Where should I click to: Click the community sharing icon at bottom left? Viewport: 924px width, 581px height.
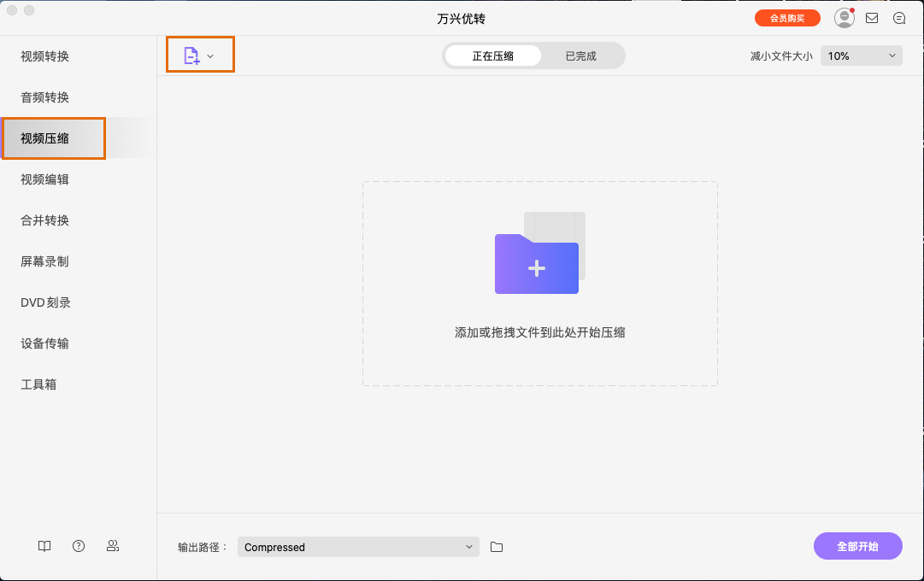(x=112, y=546)
